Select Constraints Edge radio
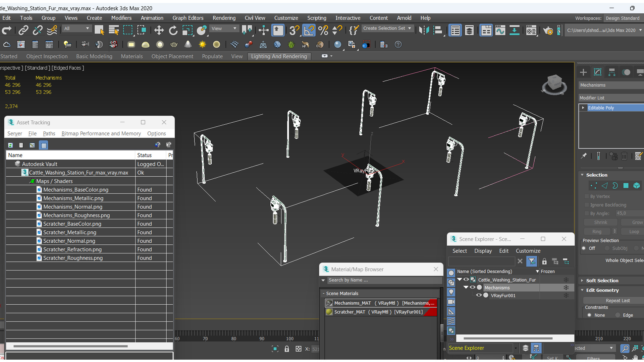 [618, 315]
